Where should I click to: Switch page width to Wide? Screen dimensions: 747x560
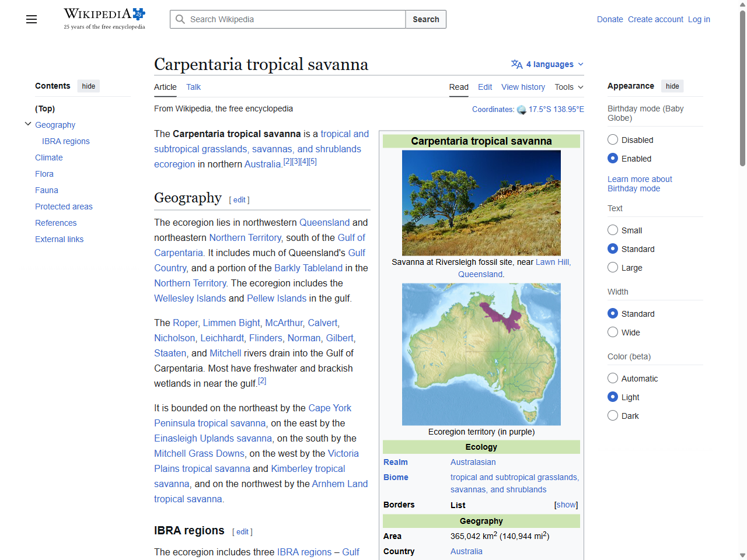pyautogui.click(x=613, y=332)
